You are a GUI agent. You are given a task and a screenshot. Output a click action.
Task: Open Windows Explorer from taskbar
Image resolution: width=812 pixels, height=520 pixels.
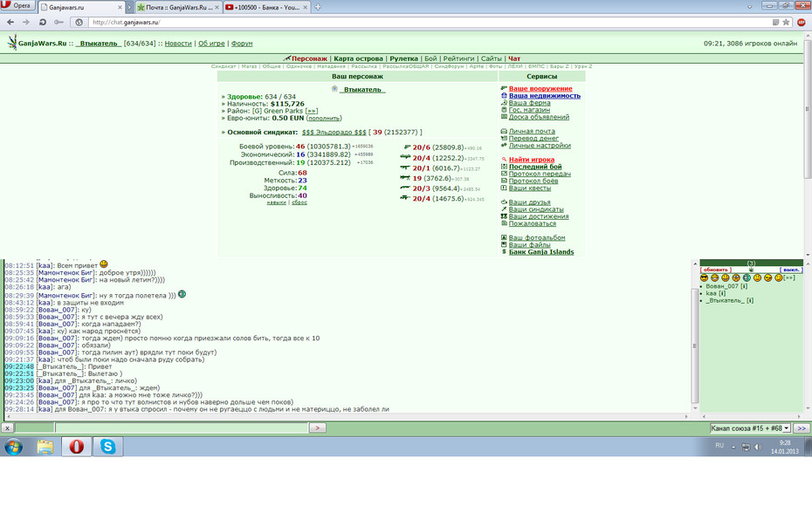click(45, 446)
